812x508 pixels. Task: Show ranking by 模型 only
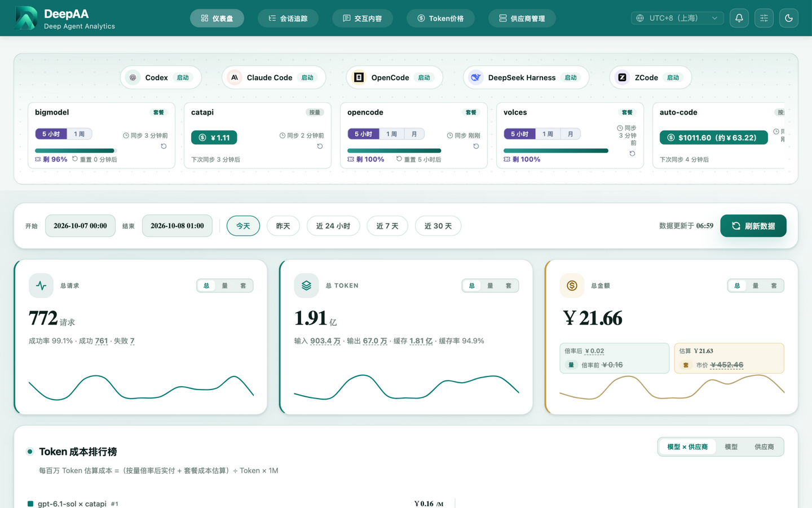point(731,446)
